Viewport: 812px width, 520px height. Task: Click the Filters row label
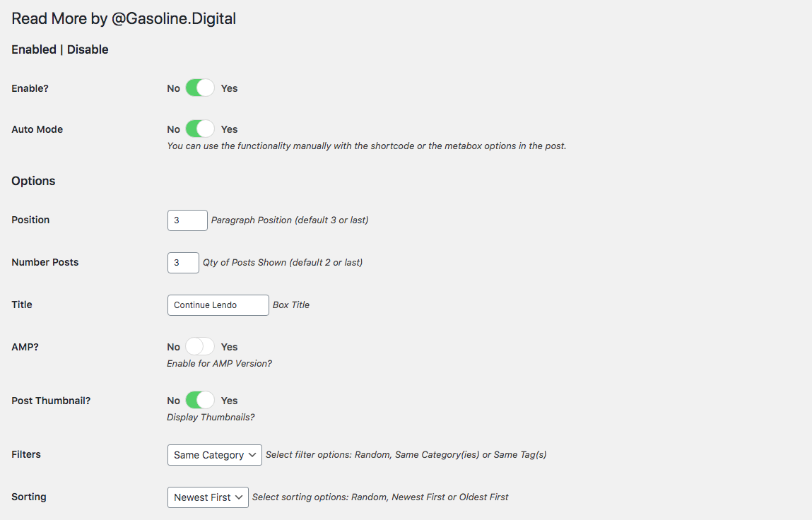point(26,454)
